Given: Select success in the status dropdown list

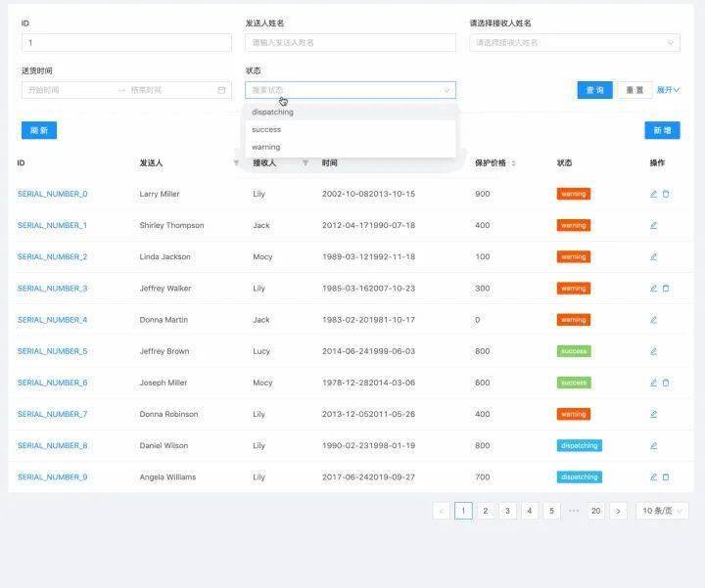Looking at the screenshot, I should [266, 129].
